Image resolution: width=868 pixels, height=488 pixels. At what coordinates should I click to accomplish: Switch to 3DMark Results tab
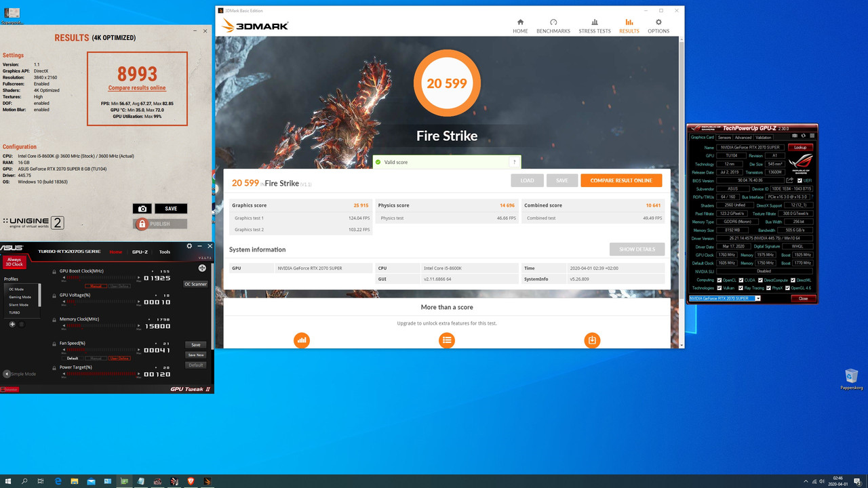click(x=629, y=26)
